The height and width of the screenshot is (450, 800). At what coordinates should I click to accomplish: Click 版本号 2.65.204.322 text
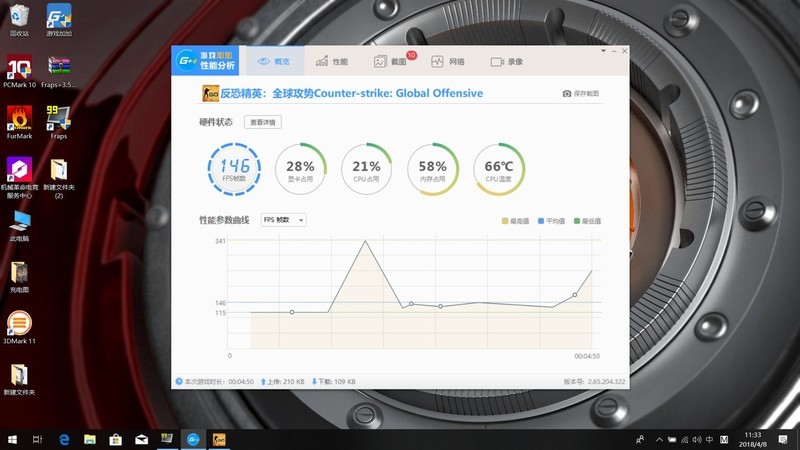(594, 382)
